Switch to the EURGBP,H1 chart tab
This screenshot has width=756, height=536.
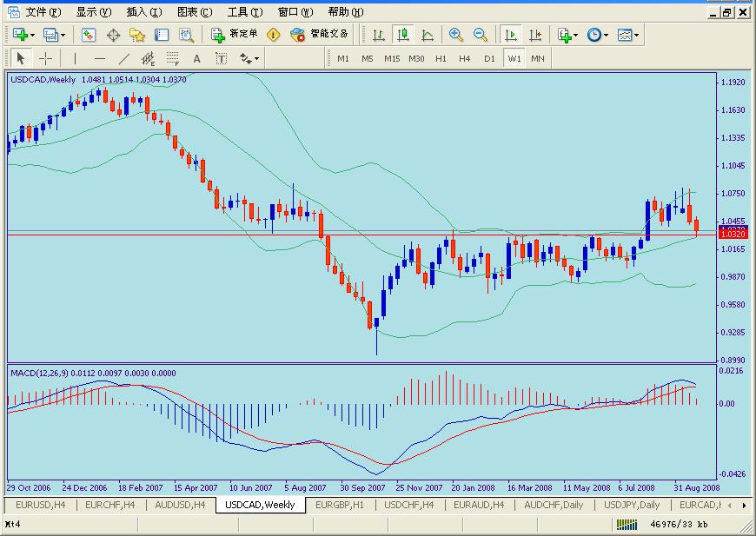[340, 505]
